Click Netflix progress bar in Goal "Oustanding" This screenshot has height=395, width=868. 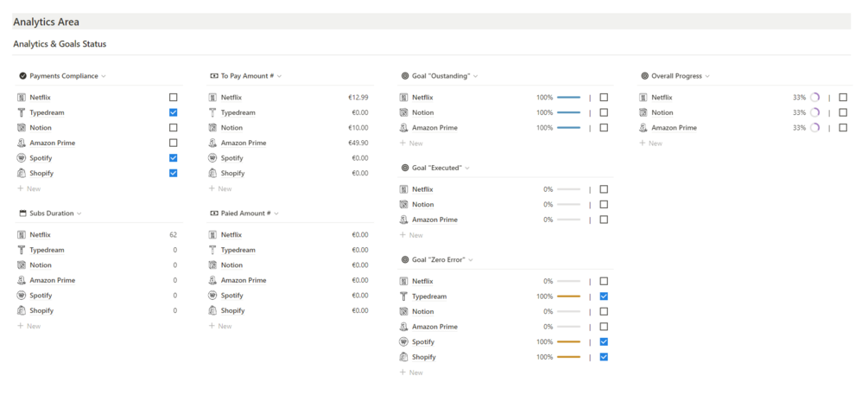coord(568,98)
